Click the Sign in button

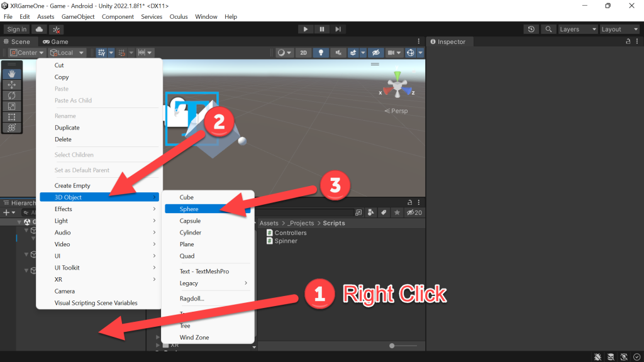(x=16, y=29)
